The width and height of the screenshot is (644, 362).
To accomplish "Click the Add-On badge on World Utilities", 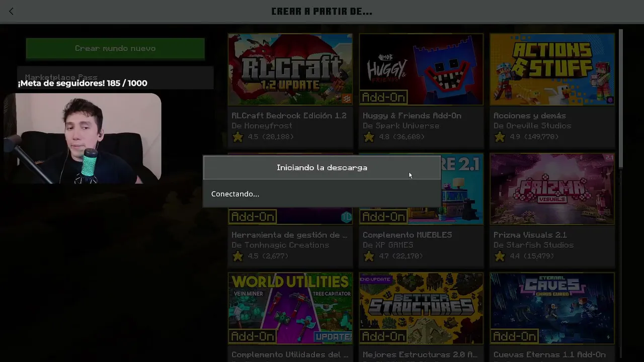I will 253,336.
